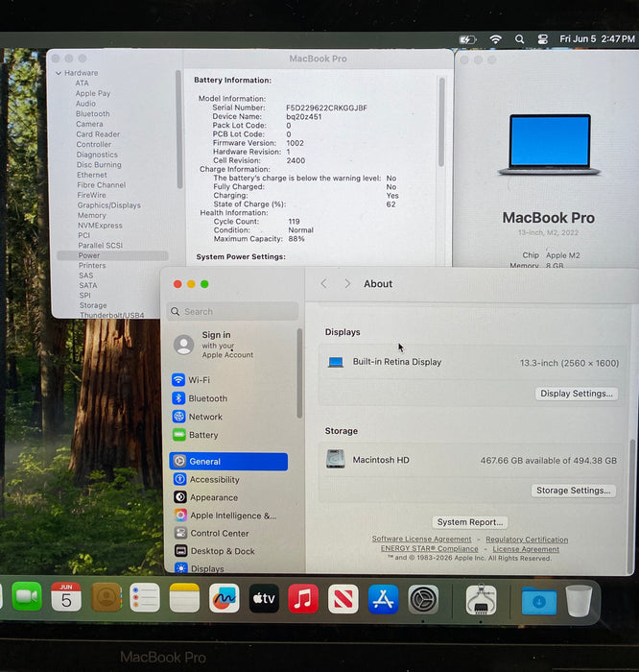Image resolution: width=639 pixels, height=672 pixels.
Task: Open Spotlight search in menu bar
Action: coord(519,39)
